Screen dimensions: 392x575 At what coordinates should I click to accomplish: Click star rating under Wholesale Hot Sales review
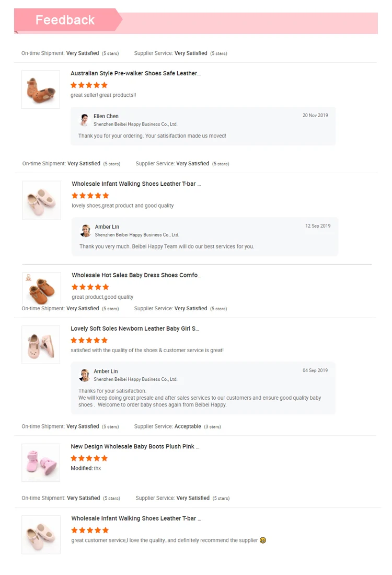point(90,287)
